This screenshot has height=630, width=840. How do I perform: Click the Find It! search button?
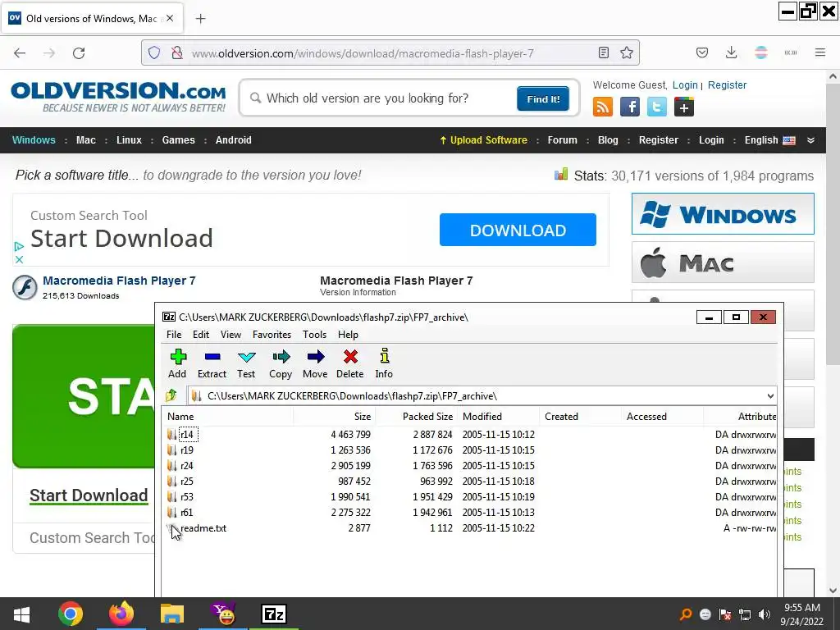[x=543, y=98]
